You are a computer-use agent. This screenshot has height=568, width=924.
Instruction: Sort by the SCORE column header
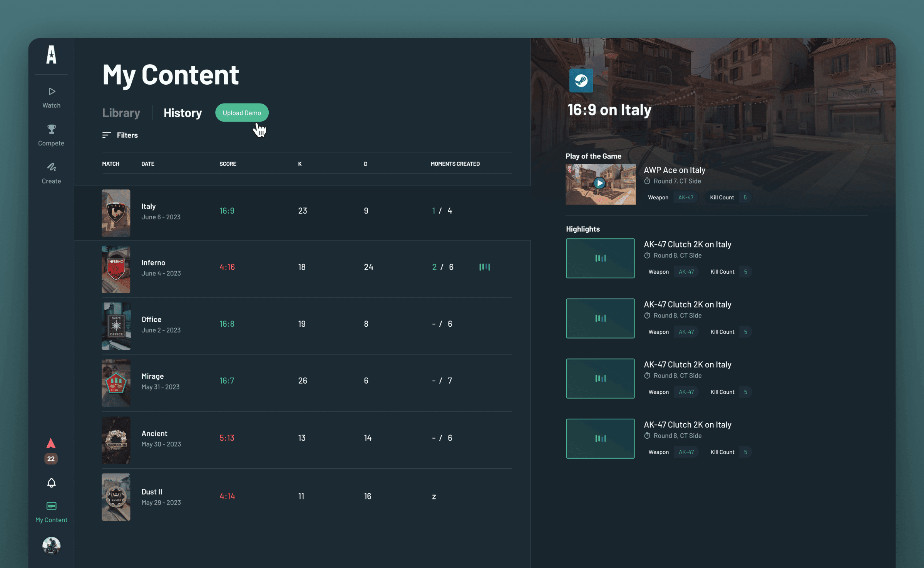[228, 164]
